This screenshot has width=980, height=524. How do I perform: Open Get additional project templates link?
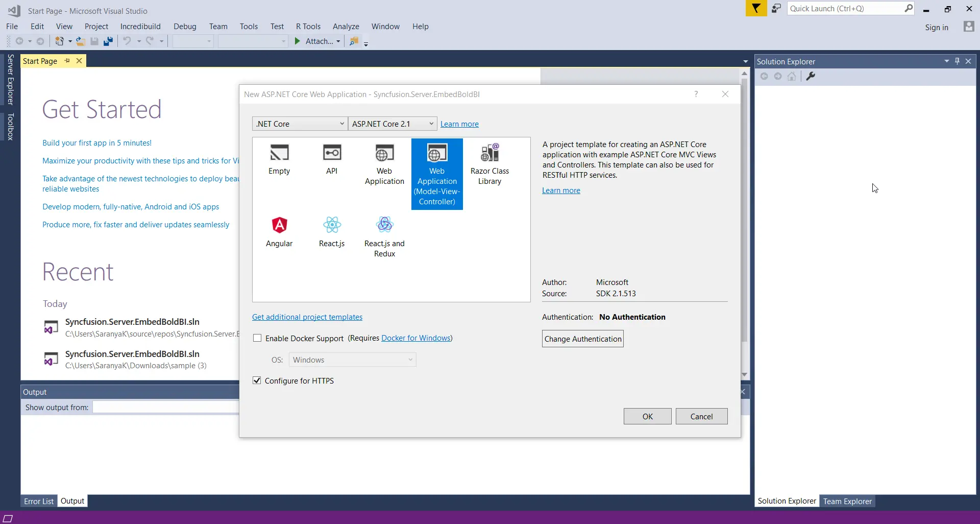307,317
